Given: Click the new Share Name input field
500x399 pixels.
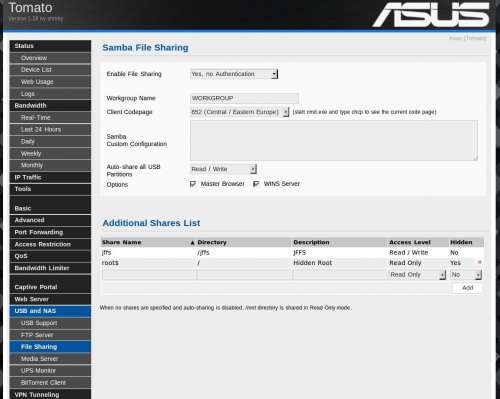Looking at the screenshot, I should point(149,275).
